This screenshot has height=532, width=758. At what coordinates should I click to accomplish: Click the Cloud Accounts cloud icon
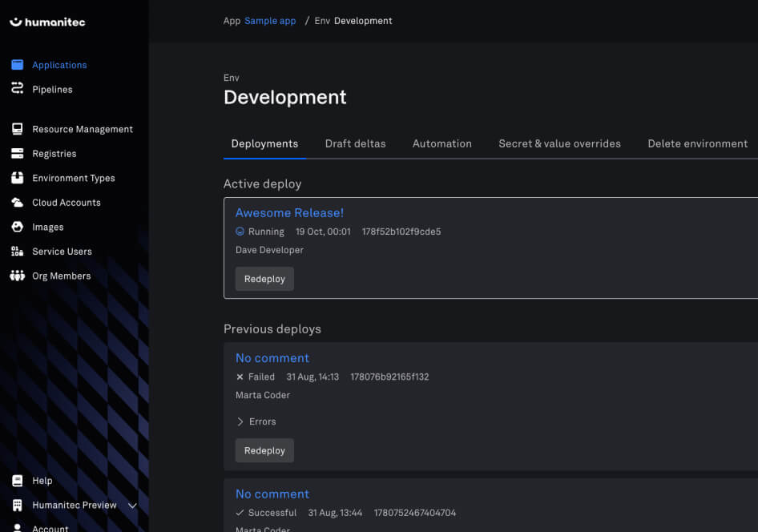pos(17,203)
